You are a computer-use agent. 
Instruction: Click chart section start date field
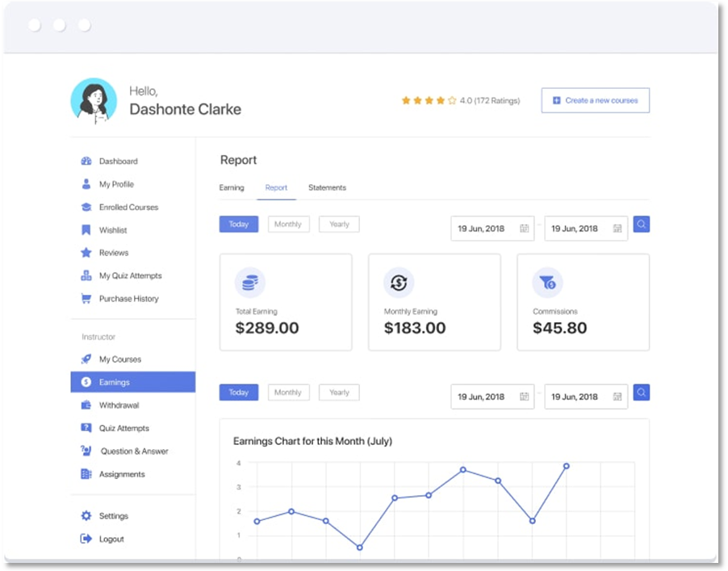[492, 397]
